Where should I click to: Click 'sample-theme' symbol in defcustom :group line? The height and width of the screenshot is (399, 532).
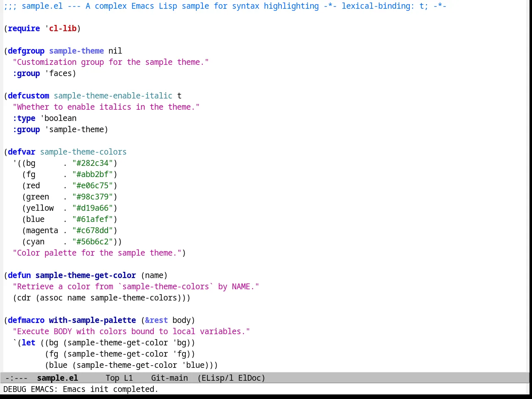[x=76, y=129]
